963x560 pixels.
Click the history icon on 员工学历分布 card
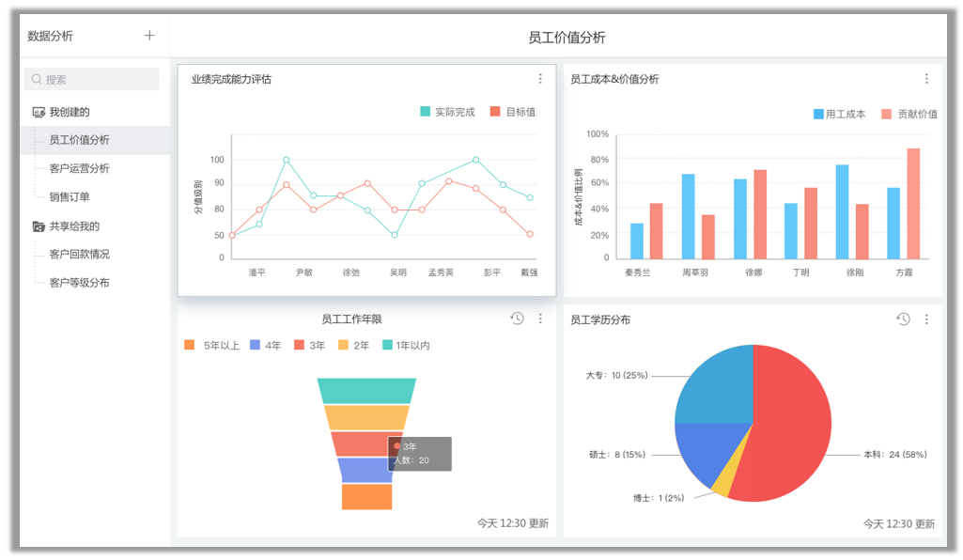[903, 319]
